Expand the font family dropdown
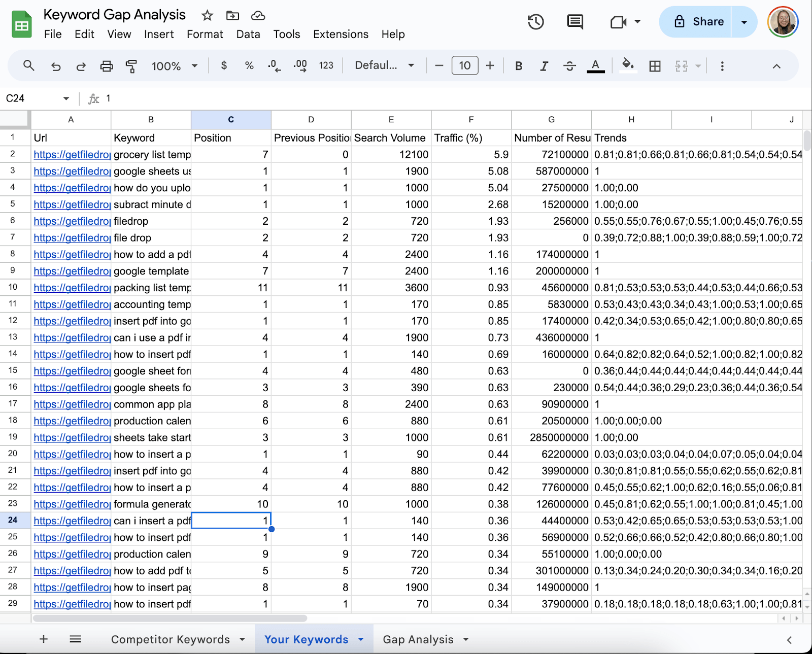Image resolution: width=812 pixels, height=654 pixels. (x=385, y=65)
